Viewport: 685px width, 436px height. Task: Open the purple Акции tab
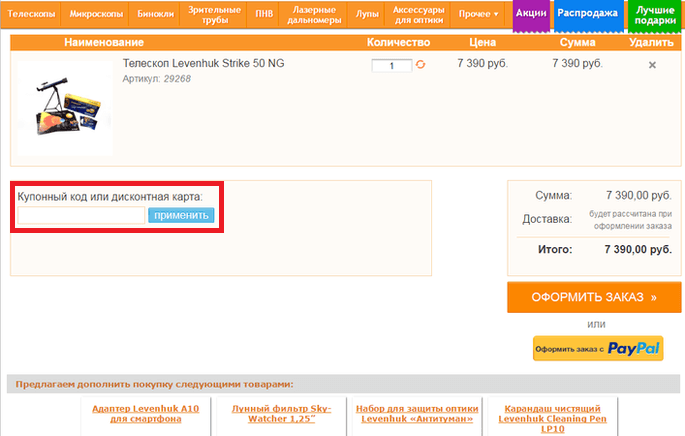click(530, 14)
